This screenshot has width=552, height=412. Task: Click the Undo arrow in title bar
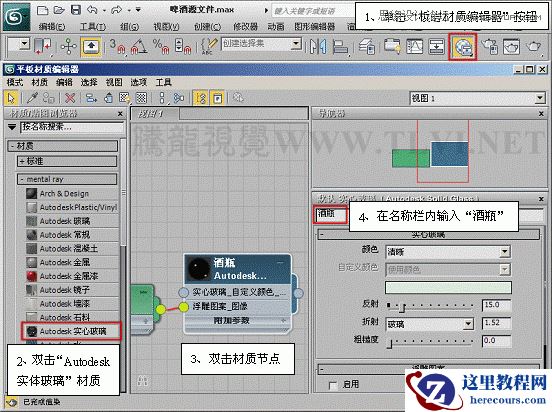click(92, 10)
